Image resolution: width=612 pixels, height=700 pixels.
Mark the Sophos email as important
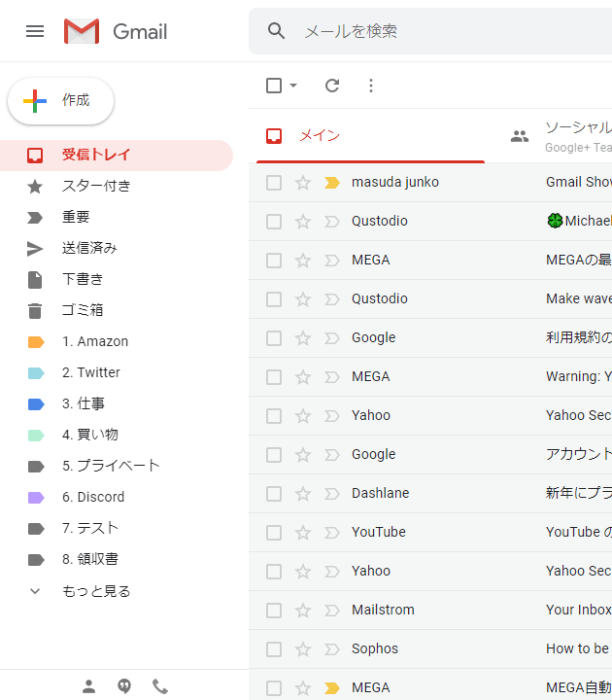(332, 649)
